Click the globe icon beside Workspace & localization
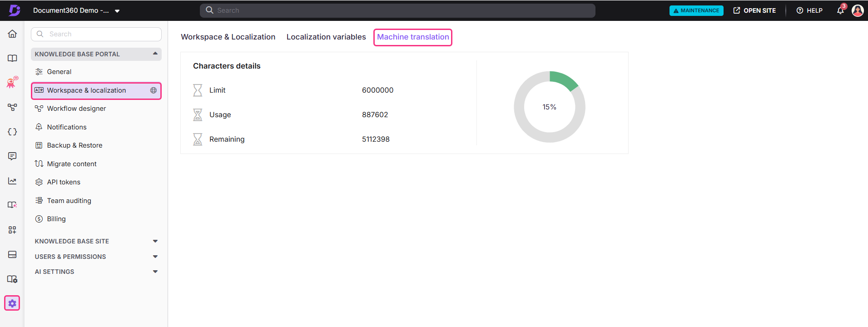This screenshot has width=868, height=327. (x=154, y=90)
